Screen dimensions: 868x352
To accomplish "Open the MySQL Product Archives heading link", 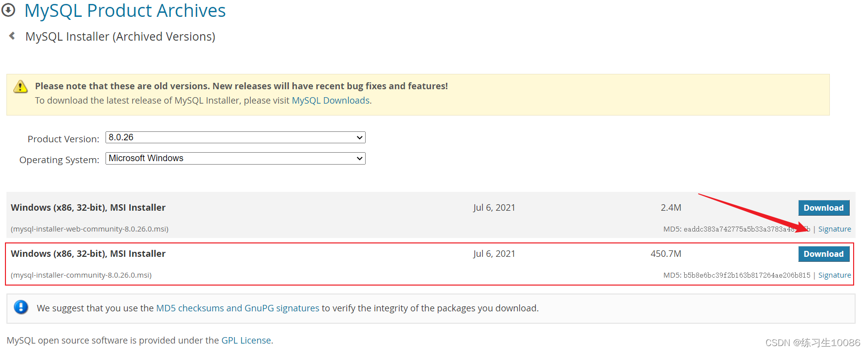I will (x=125, y=11).
